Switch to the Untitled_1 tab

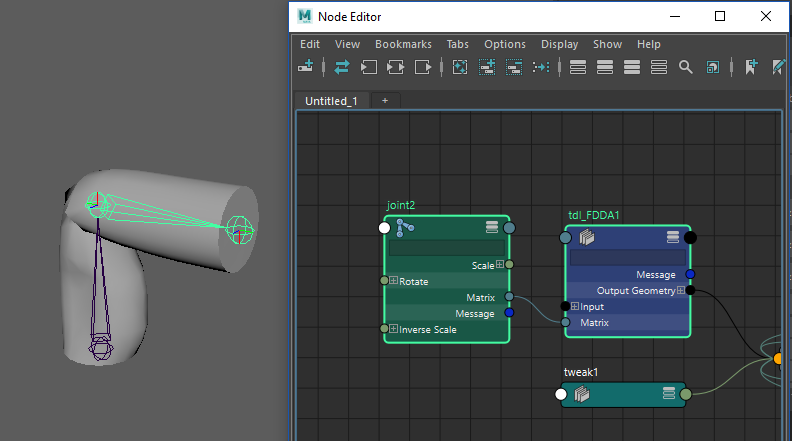pyautogui.click(x=331, y=101)
